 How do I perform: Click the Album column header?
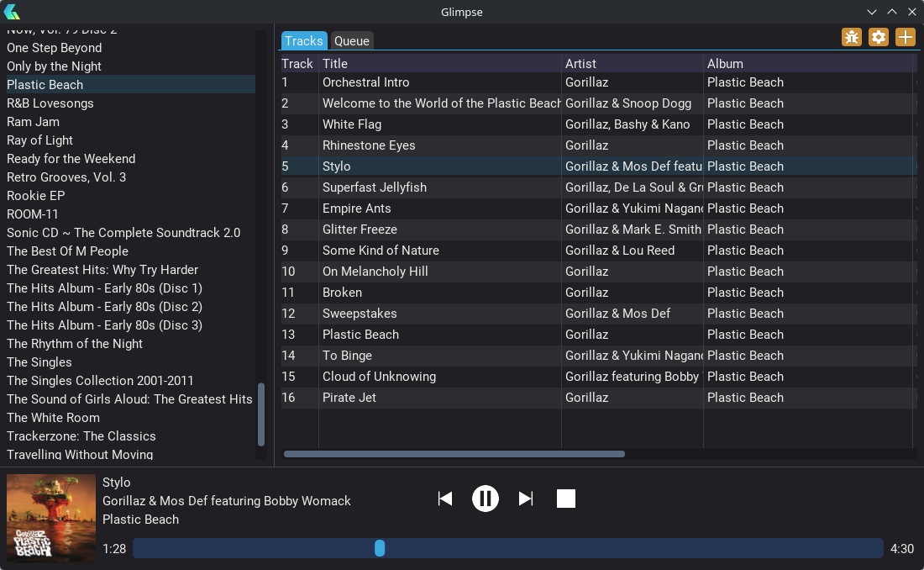807,64
